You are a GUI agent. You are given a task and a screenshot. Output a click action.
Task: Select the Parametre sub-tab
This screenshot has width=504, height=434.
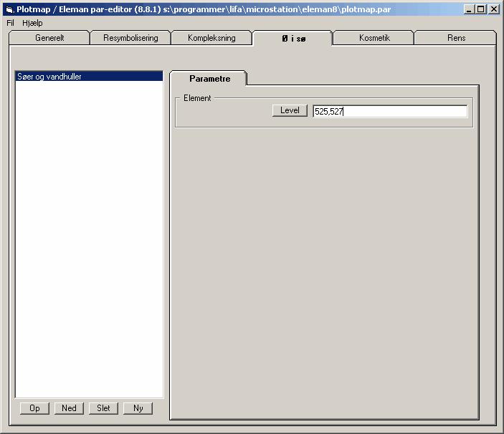coord(209,79)
